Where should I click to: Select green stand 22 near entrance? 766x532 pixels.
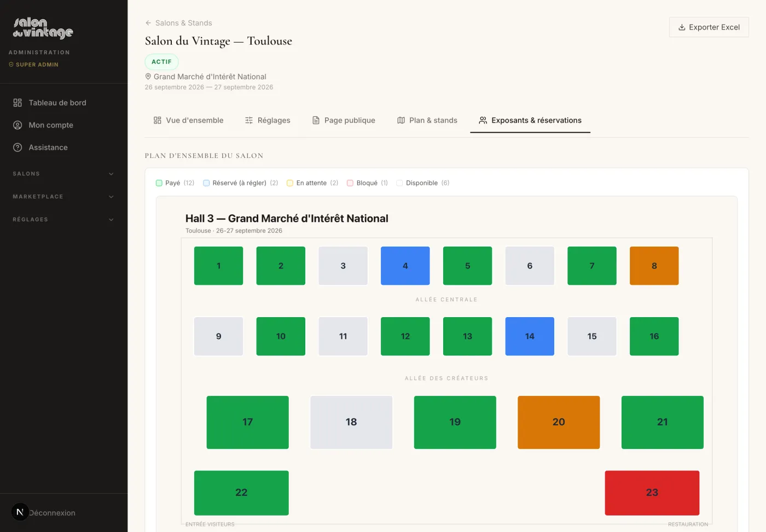[241, 493]
